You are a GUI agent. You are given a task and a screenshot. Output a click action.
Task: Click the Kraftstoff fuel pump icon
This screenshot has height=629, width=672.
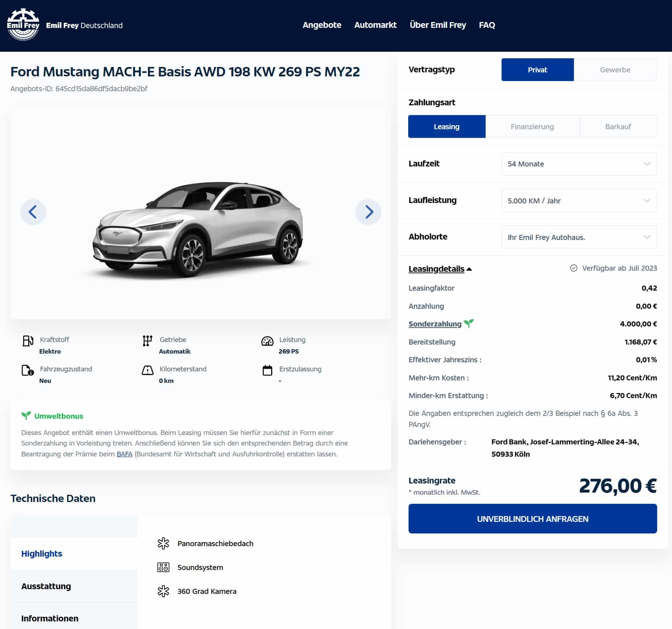coord(28,341)
